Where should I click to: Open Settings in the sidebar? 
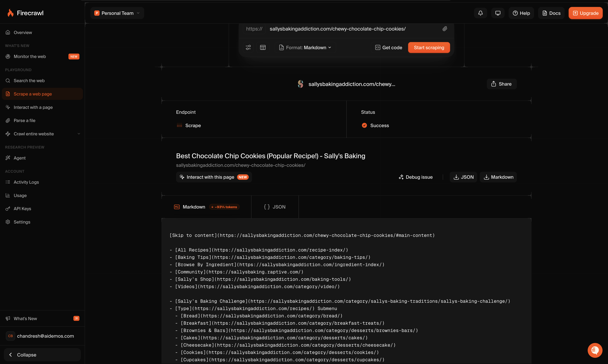42,222
